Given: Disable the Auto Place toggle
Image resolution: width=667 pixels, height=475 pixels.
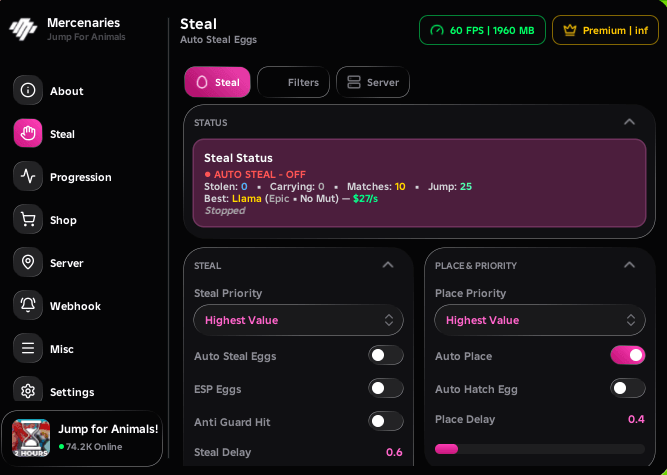Looking at the screenshot, I should [628, 356].
